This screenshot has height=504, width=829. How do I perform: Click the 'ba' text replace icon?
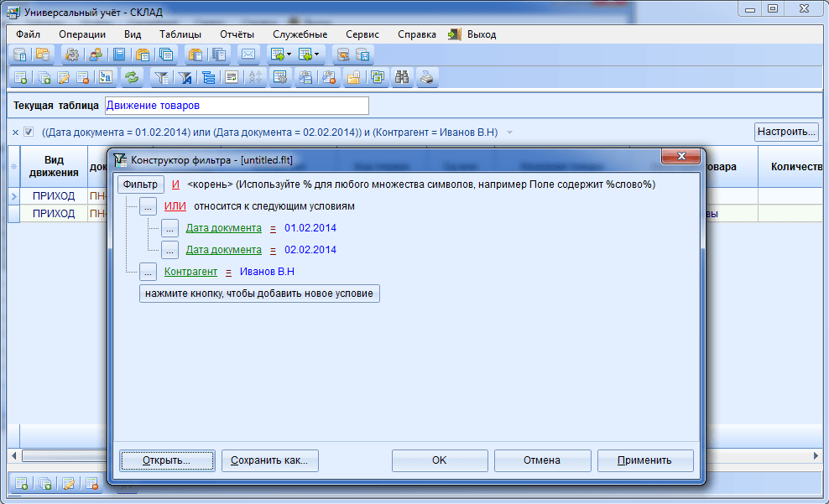(106, 78)
